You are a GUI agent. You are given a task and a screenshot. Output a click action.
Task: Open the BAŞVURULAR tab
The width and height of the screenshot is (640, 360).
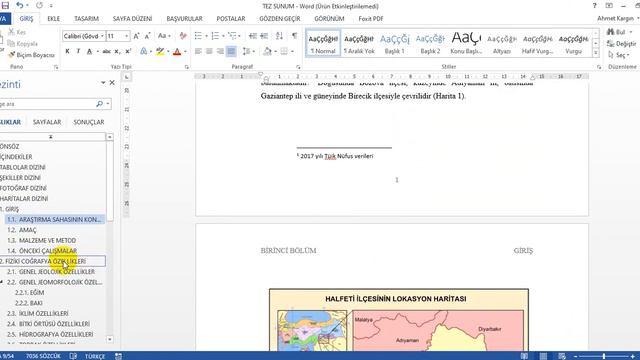pyautogui.click(x=184, y=19)
